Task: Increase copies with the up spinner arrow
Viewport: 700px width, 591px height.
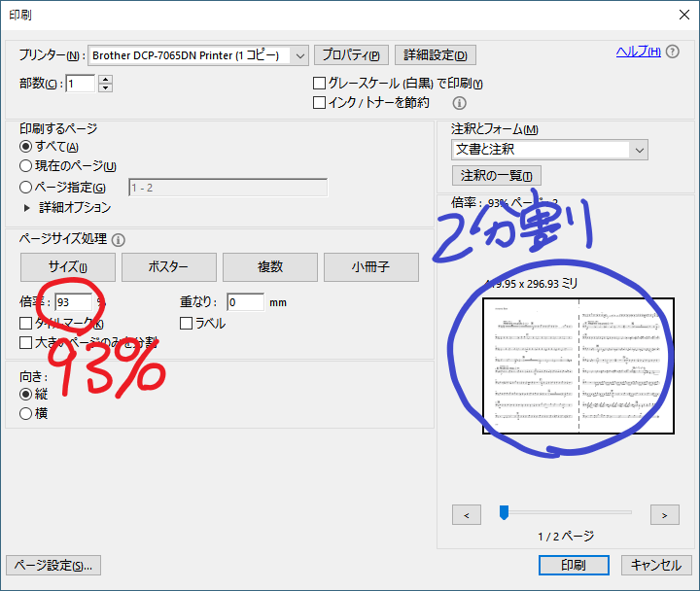Action: 105,80
